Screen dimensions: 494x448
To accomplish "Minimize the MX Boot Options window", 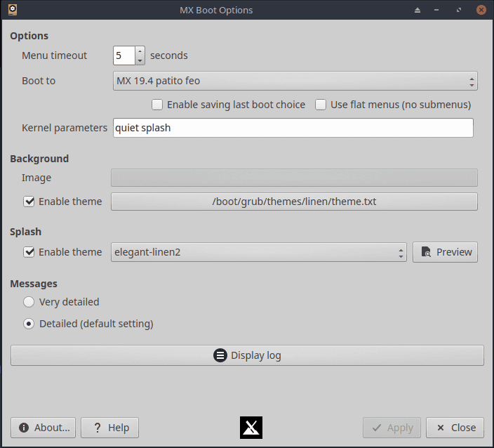I will [x=436, y=10].
